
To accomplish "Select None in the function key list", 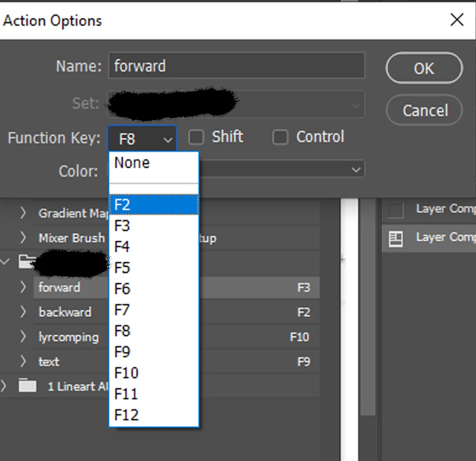I will click(x=154, y=163).
